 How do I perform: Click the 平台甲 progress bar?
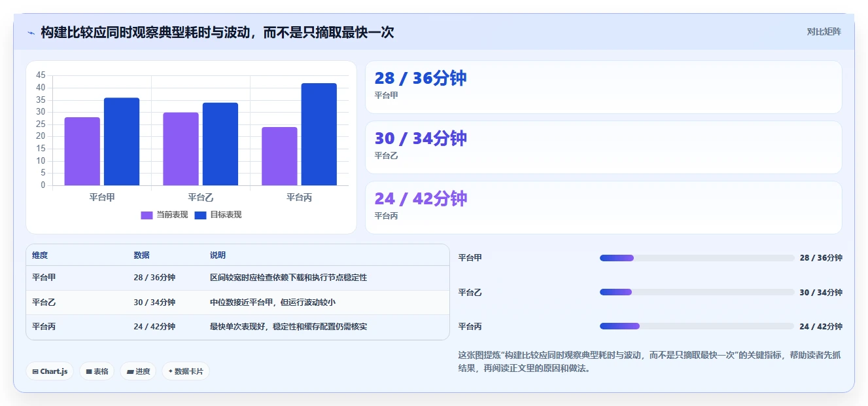pos(697,258)
